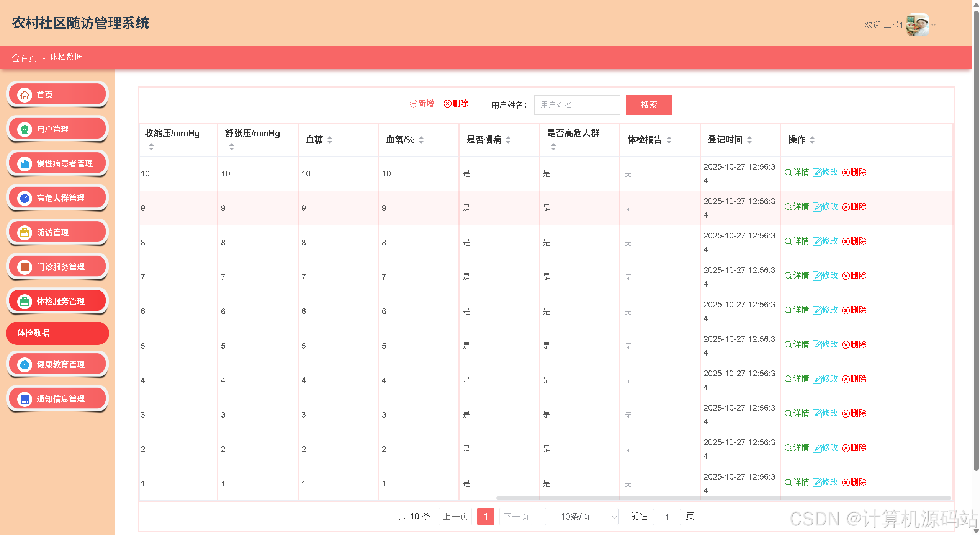Click 详情 text in row 8

[801, 241]
